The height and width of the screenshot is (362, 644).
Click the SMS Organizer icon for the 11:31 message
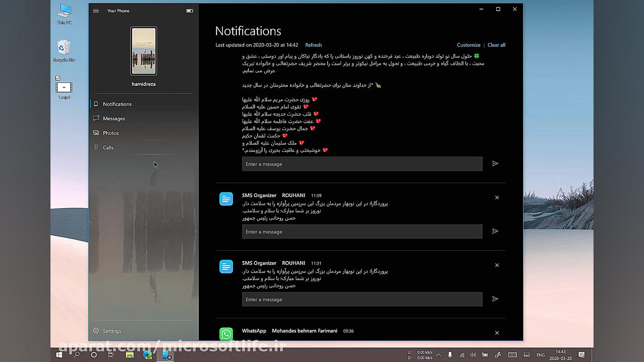point(226,267)
